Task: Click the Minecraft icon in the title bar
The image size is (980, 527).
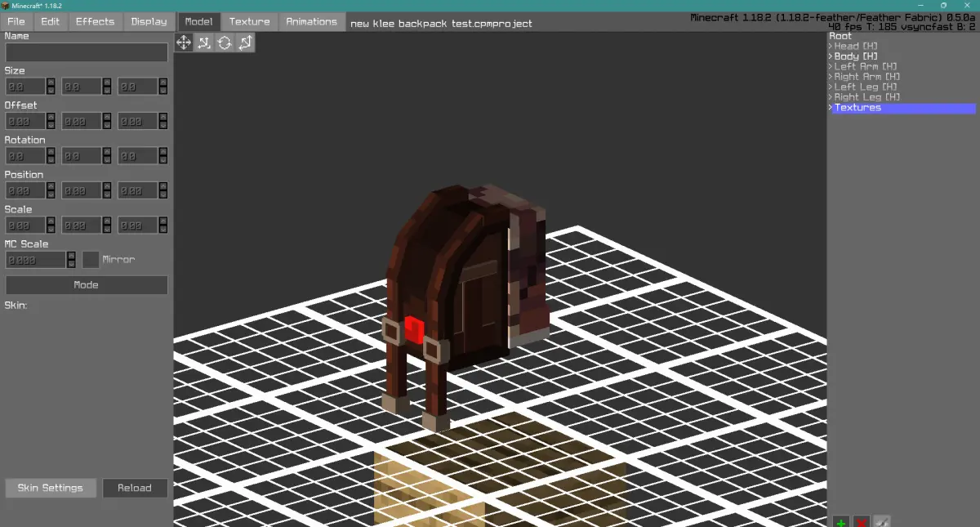Action: tap(5, 5)
